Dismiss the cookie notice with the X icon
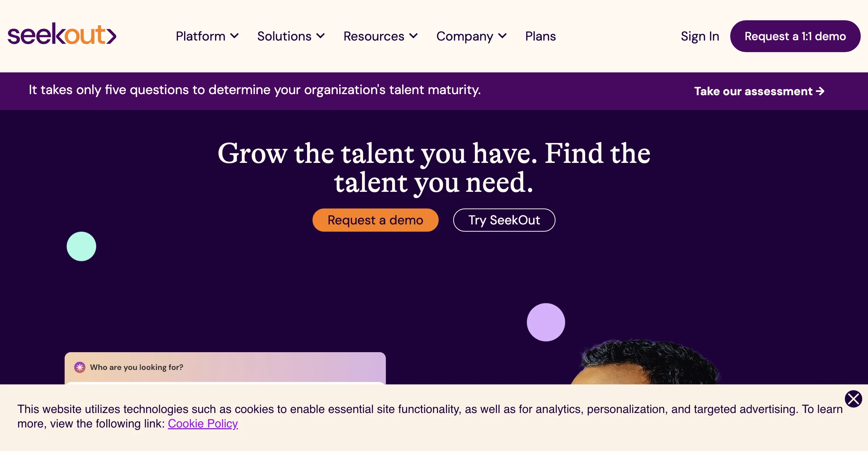Screen dimensions: 868x451 pyautogui.click(x=853, y=399)
